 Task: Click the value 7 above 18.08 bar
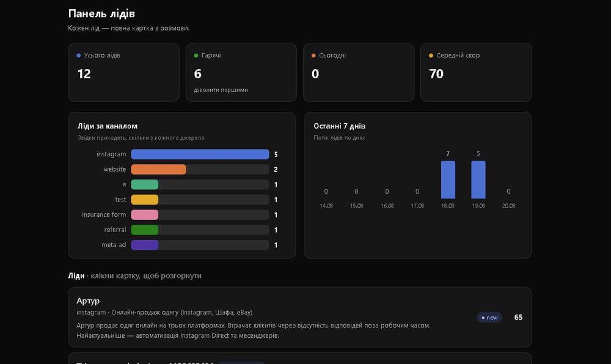click(448, 154)
